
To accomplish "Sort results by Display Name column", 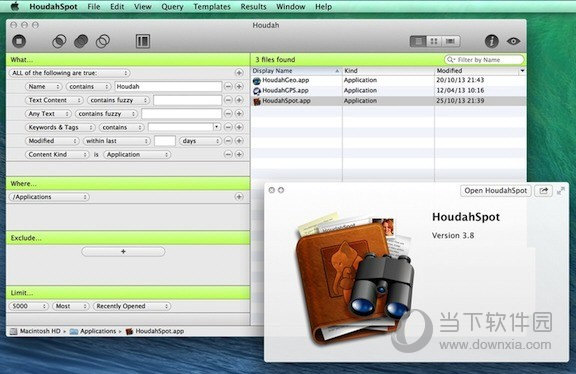I will (x=296, y=71).
